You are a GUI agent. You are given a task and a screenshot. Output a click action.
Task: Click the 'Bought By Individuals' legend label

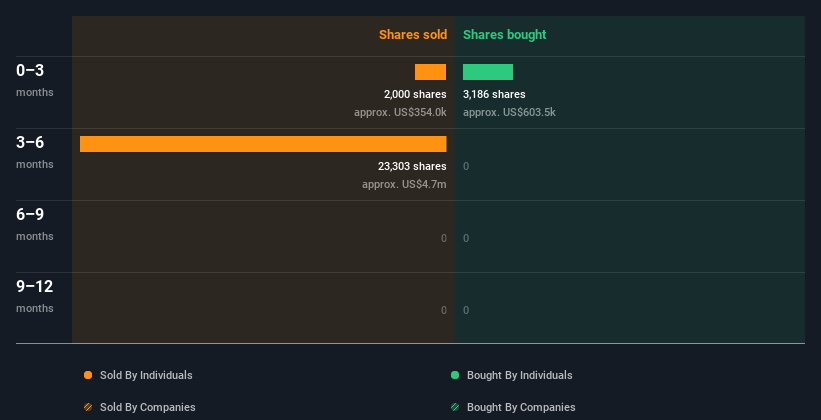coord(519,375)
